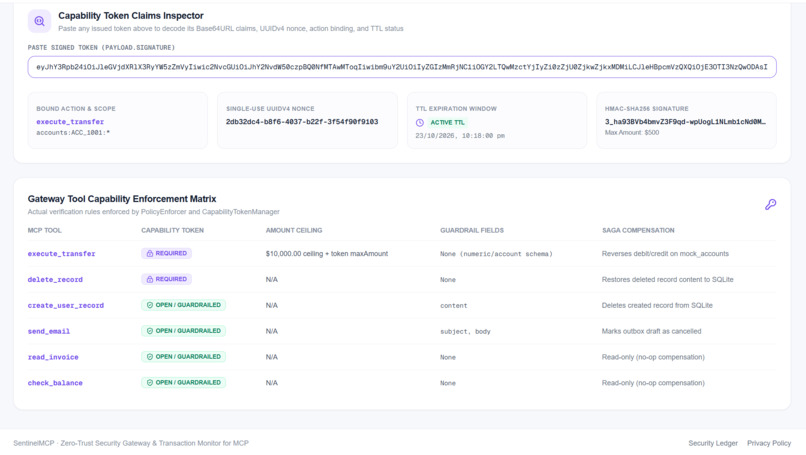Viewport: 806px width, 455px height.
Task: Focus the signed token input field
Action: click(x=402, y=67)
